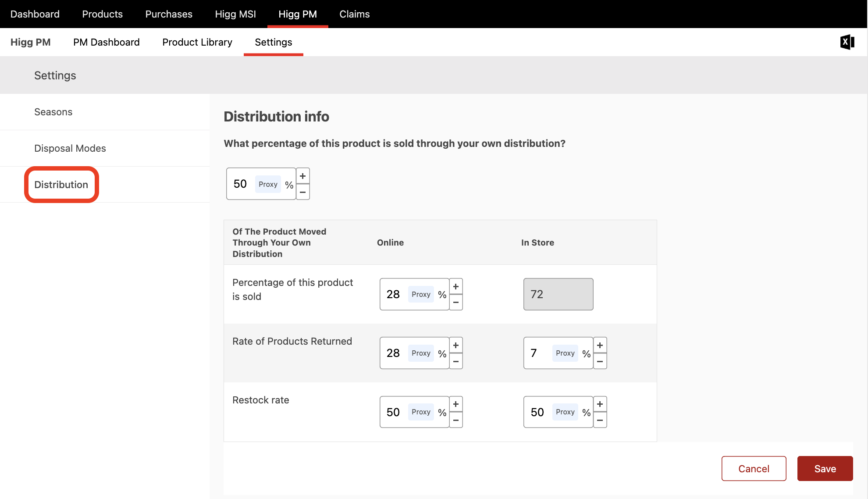The image size is (868, 499).
Task: Go to Products in top navigation
Action: coord(103,14)
